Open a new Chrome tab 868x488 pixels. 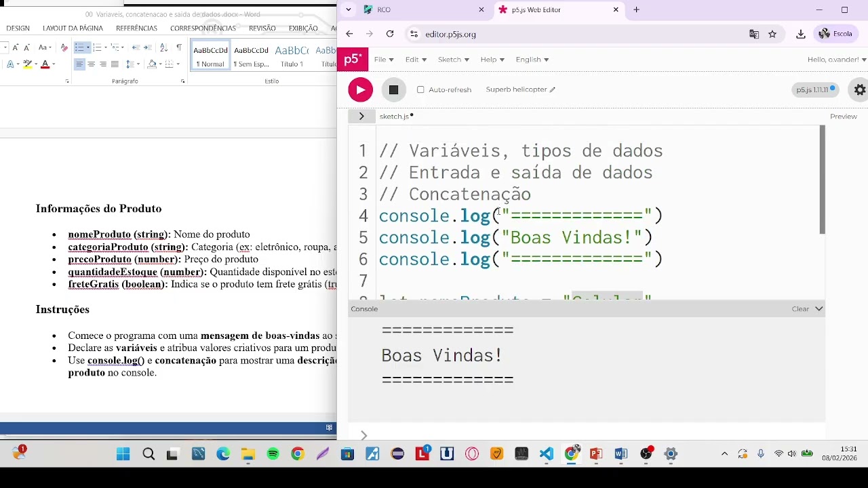(x=636, y=9)
